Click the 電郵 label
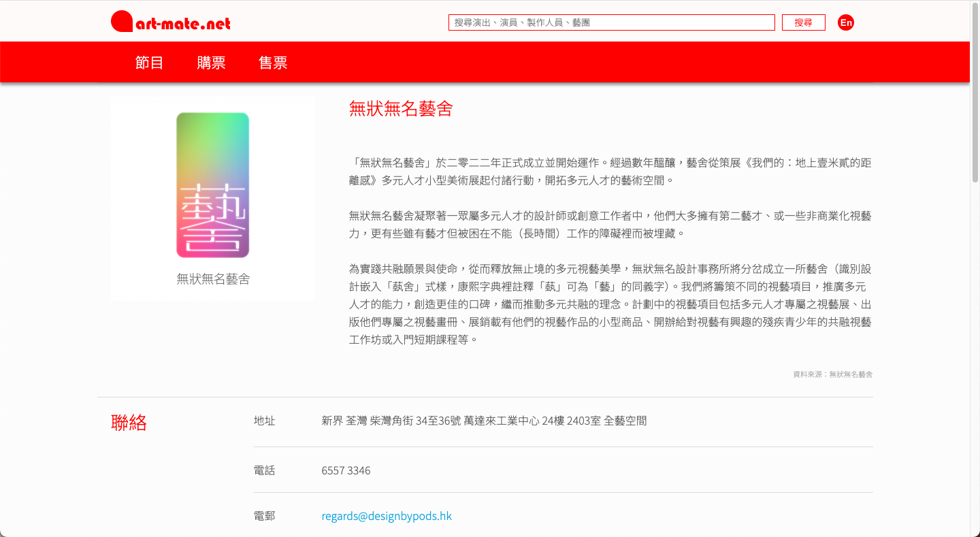Image resolution: width=980 pixels, height=537 pixels. tap(264, 516)
